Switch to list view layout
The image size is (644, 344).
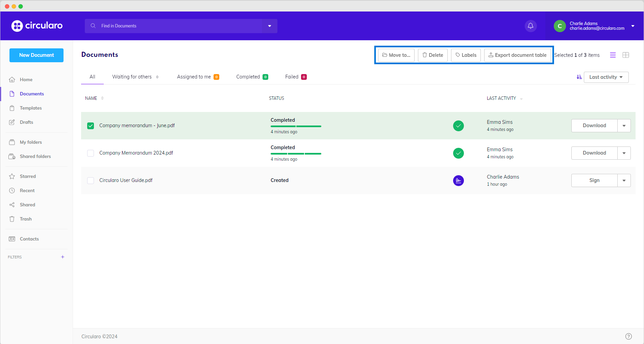613,55
